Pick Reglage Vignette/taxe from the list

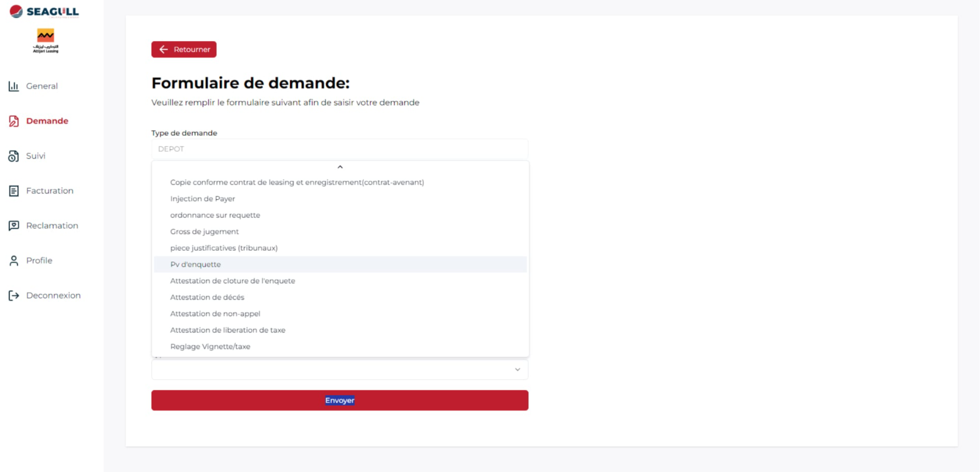pos(210,347)
